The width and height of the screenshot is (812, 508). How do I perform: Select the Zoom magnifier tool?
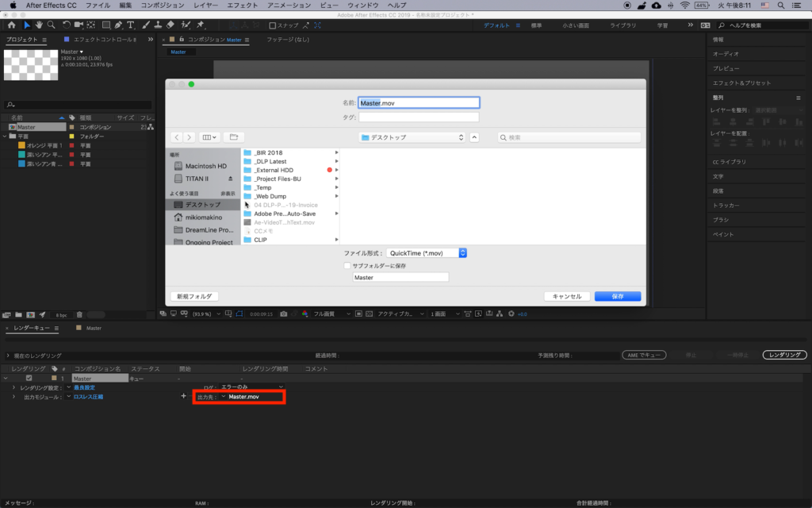(x=50, y=25)
